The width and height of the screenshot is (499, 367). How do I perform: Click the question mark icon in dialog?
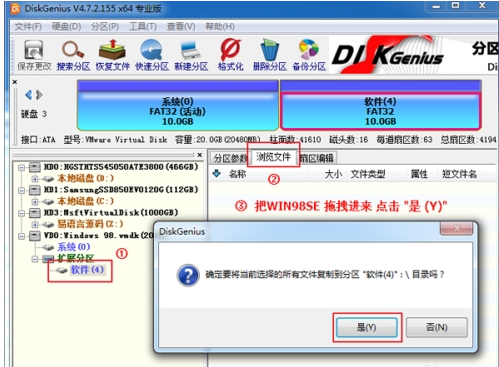click(188, 275)
